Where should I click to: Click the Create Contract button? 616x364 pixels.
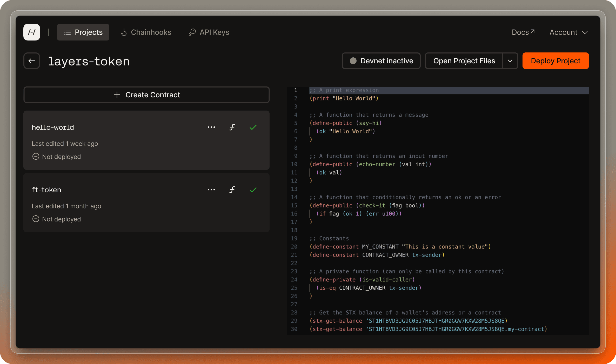146,95
